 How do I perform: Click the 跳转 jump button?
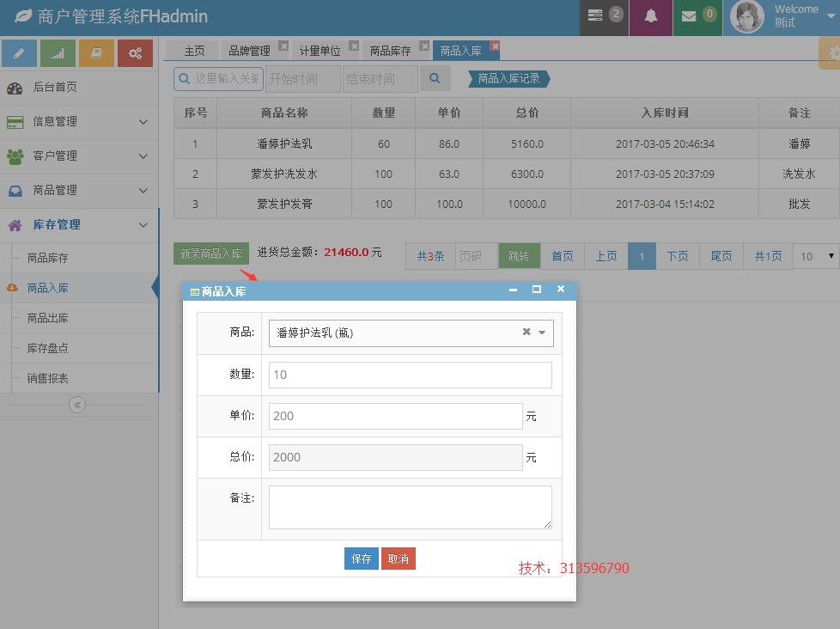(x=519, y=256)
